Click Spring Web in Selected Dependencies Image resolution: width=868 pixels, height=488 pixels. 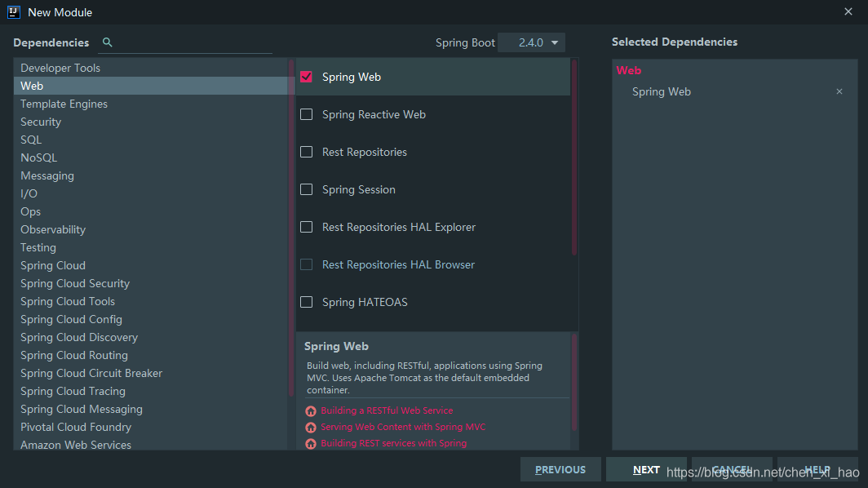point(662,92)
